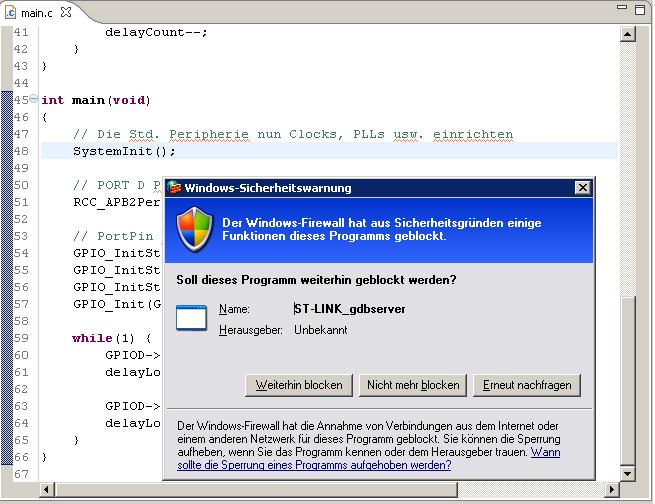Click the horizontal scrollbar left arrow
This screenshot has width=655, height=504.
click(46, 489)
